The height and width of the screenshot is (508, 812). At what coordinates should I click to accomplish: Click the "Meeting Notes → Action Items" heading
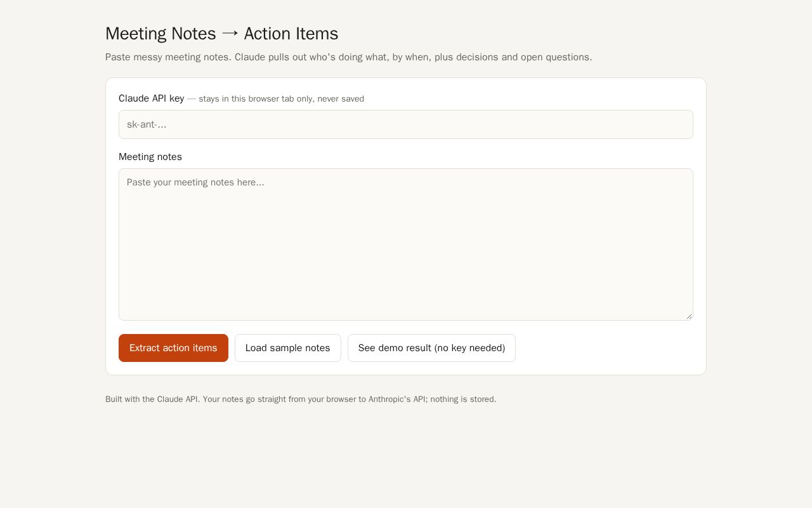pyautogui.click(x=222, y=34)
